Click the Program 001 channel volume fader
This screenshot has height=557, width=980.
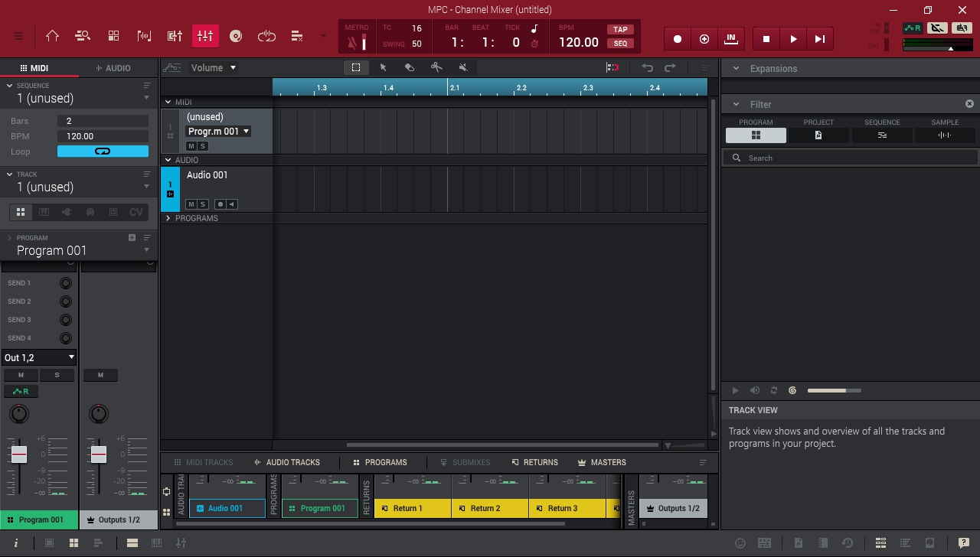coord(19,454)
